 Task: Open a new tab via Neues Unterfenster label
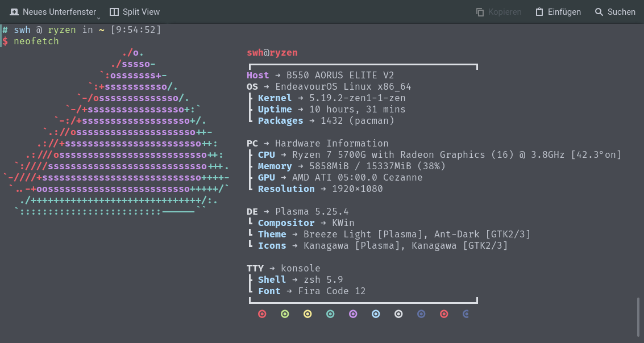point(60,12)
